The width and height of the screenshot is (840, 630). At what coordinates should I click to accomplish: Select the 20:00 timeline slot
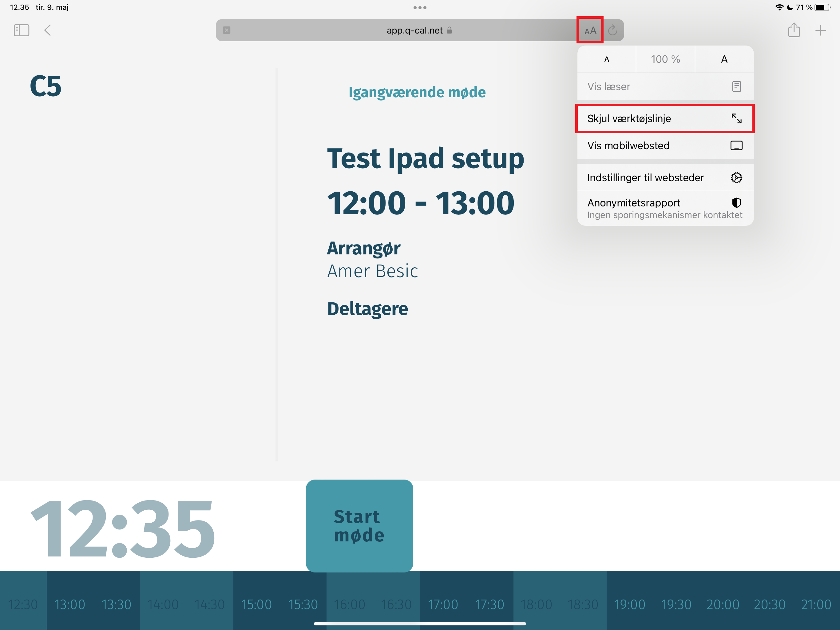[x=723, y=604]
